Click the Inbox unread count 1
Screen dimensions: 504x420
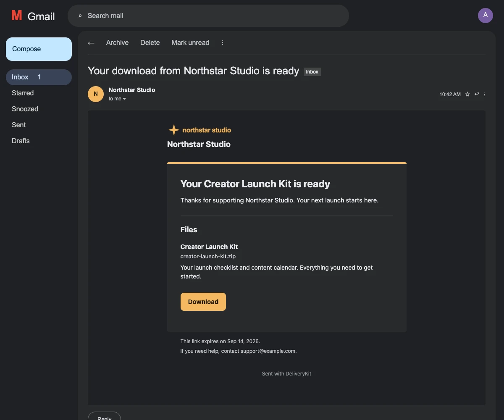[x=39, y=77]
